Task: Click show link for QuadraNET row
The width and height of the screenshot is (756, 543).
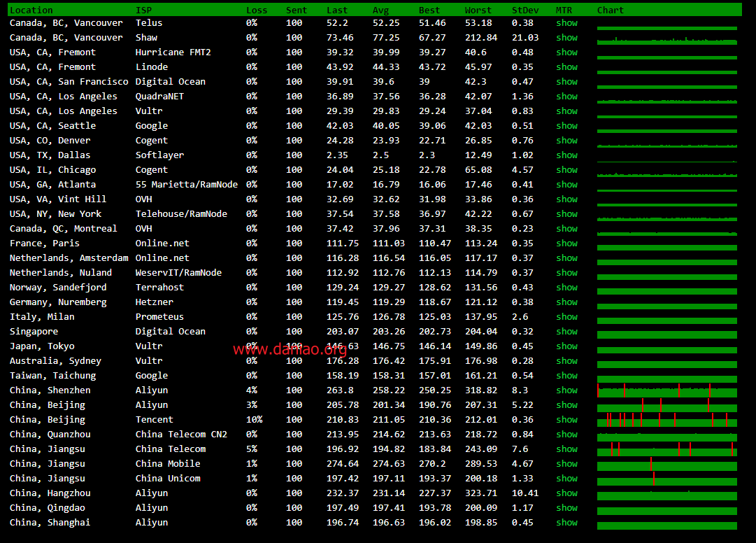Action: (566, 97)
